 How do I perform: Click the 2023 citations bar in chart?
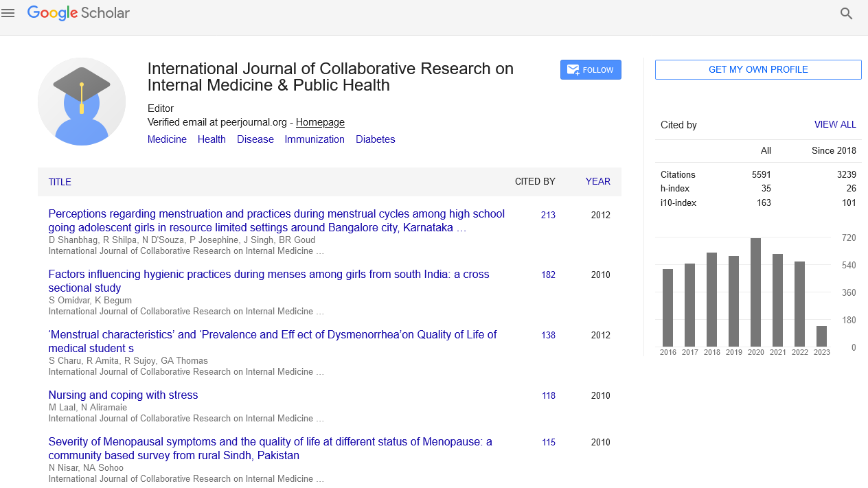point(821,336)
